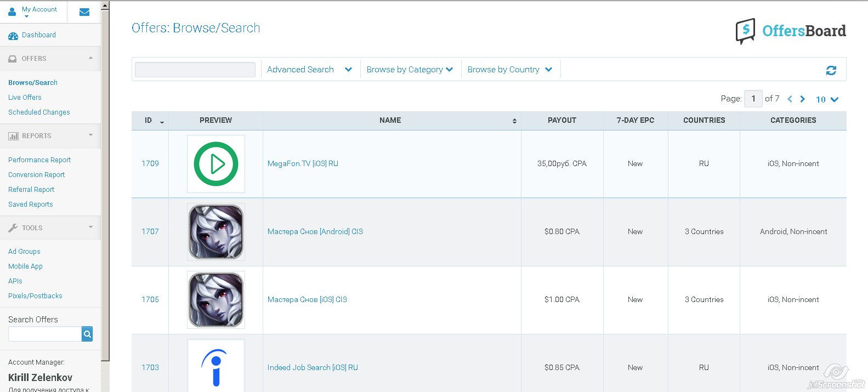Go to next page arrow

803,99
